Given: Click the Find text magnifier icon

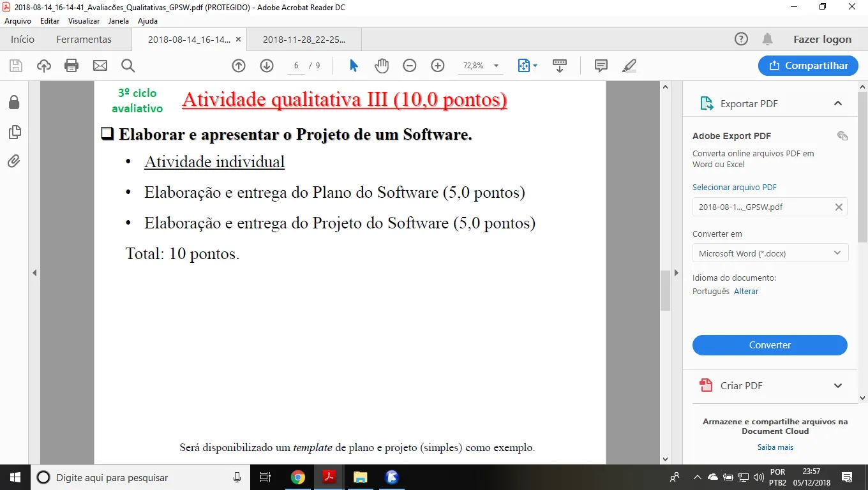Looking at the screenshot, I should 128,66.
